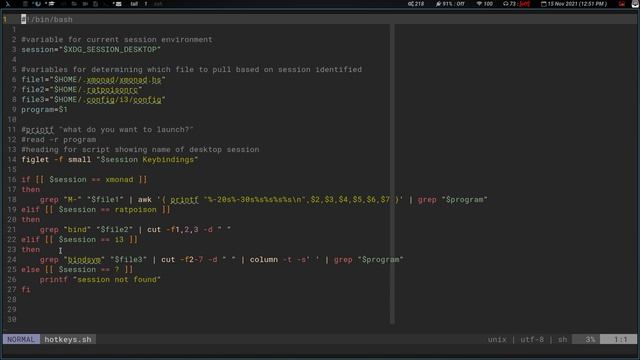
Task: Click the 'column' command on line 24
Action: point(264,260)
